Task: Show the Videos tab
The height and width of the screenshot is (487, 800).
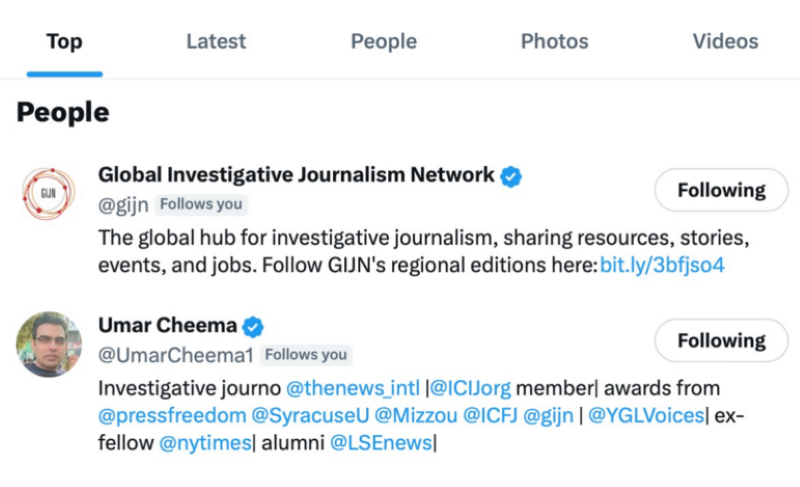Action: click(x=725, y=42)
